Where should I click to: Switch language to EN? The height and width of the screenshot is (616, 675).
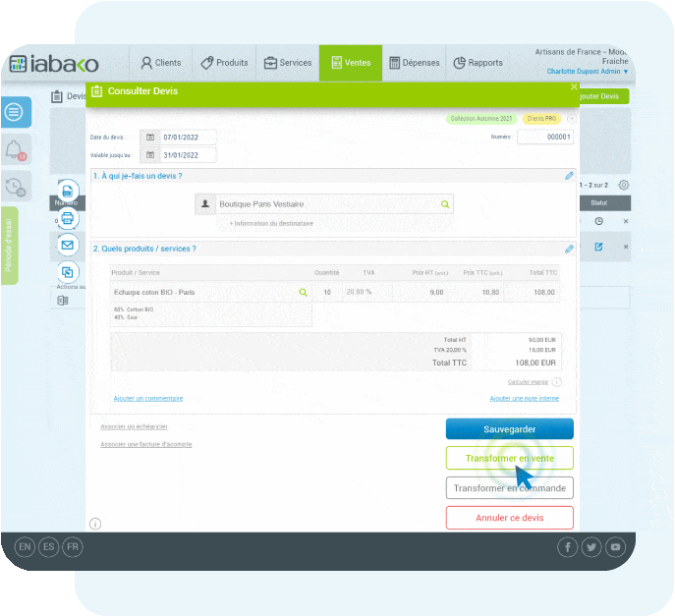coord(25,547)
